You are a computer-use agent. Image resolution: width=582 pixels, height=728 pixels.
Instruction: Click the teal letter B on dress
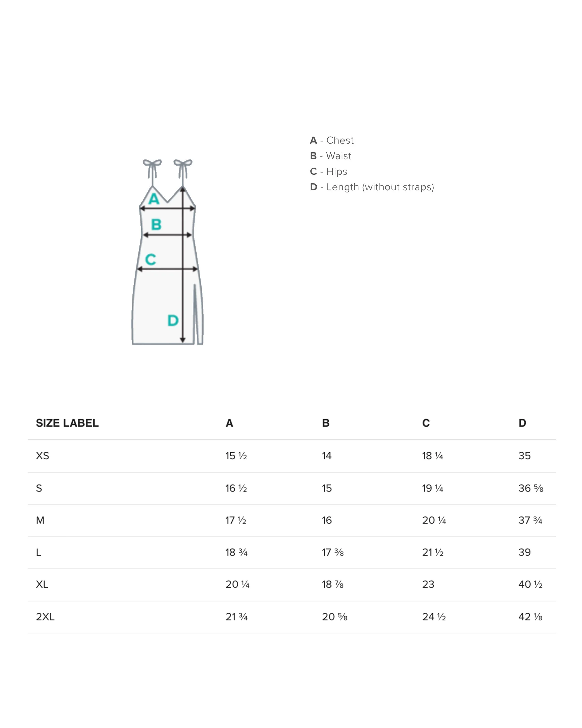coord(156,224)
